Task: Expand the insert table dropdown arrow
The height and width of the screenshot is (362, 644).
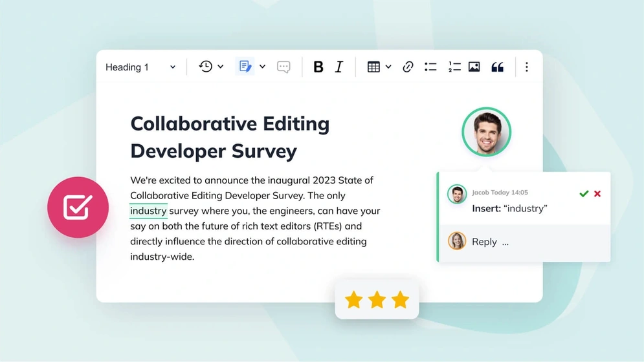Action: point(388,67)
